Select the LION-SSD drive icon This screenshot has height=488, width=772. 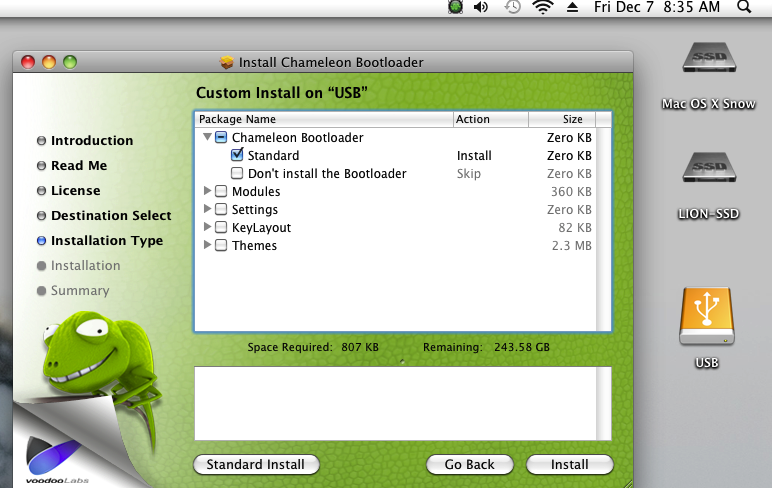tap(709, 168)
